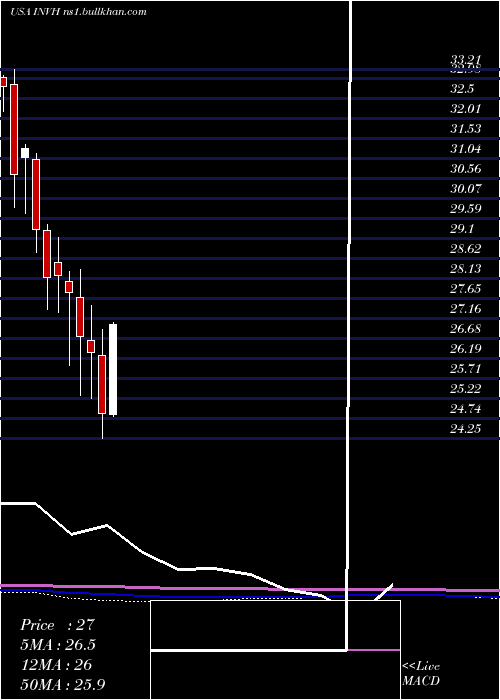Click the 29.59 price axis label

[466, 209]
